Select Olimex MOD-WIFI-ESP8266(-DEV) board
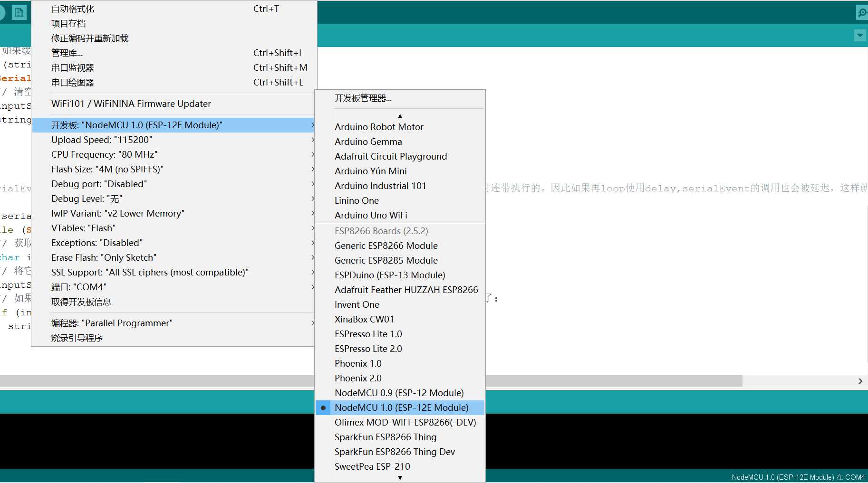868x483 pixels. coord(400,422)
